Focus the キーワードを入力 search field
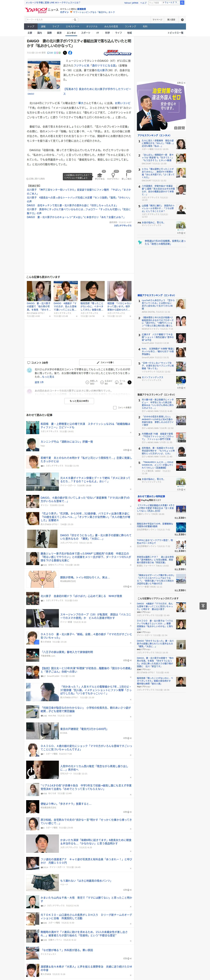 pyautogui.click(x=49, y=19)
